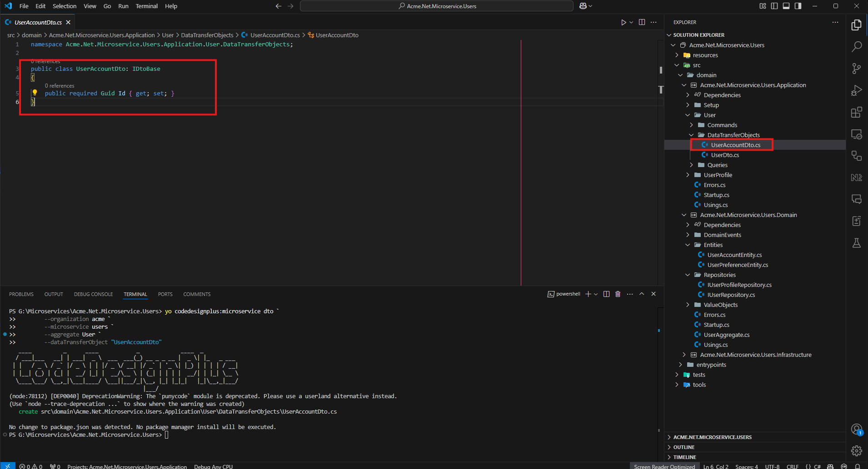Toggle the bottom panel layout button
Image resolution: width=868 pixels, height=469 pixels.
786,6
